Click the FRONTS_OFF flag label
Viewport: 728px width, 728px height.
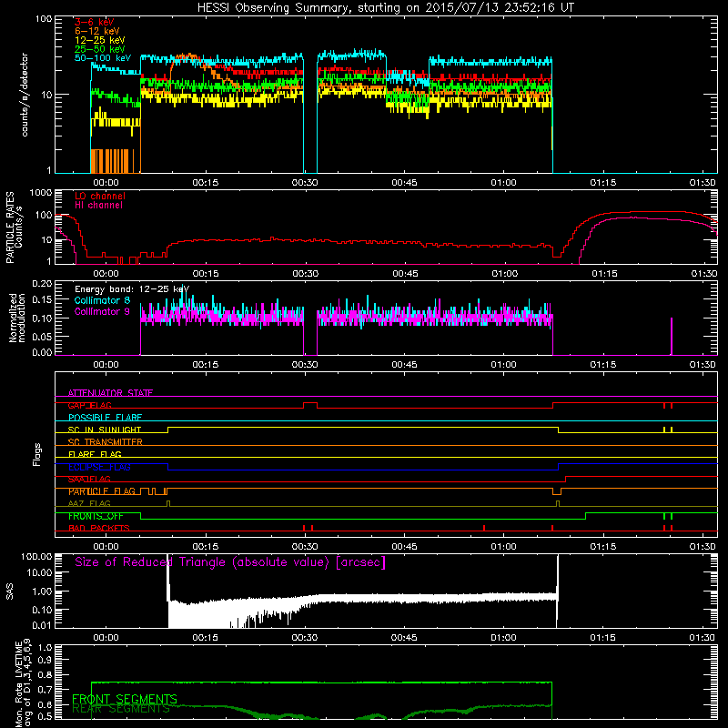[96, 516]
